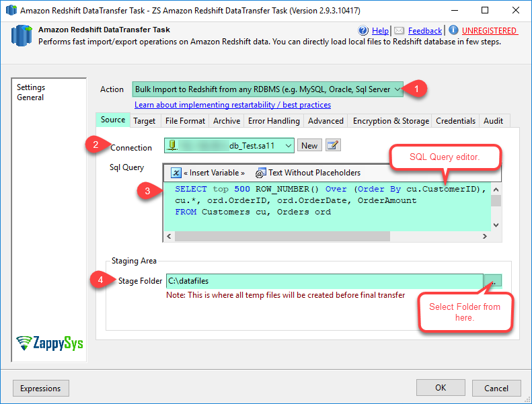Click the Expressions button
This screenshot has height=404, width=532.
(x=41, y=388)
